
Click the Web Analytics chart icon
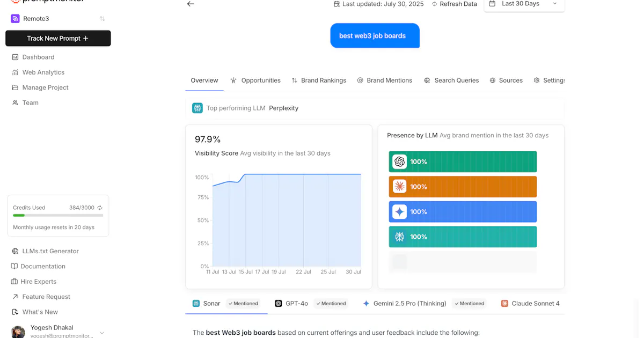click(x=15, y=72)
